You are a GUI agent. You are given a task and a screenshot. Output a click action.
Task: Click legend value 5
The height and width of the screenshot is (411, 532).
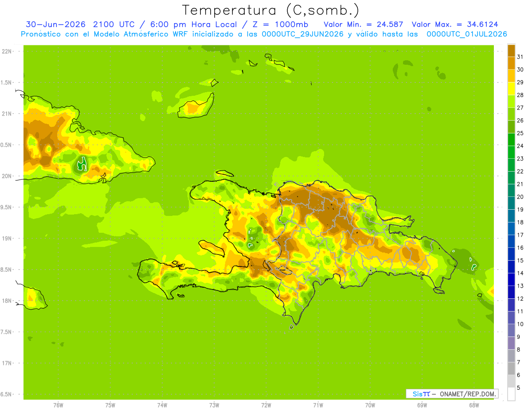point(519,388)
